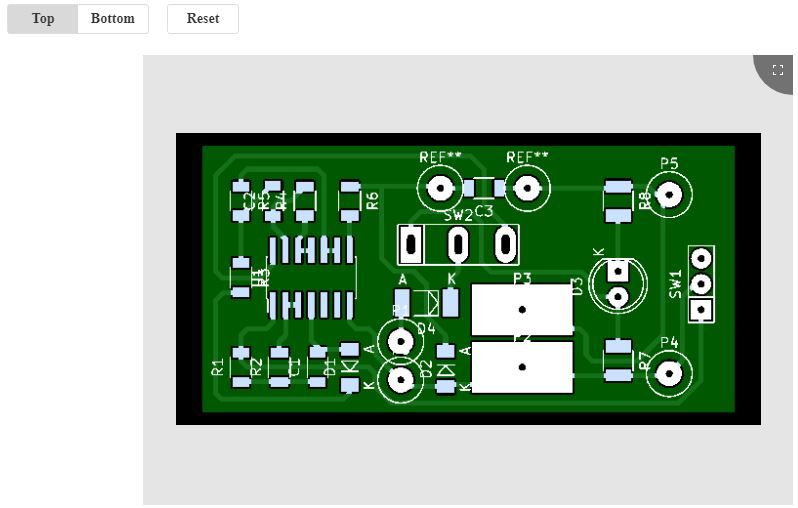Click the P3 large white pad
The width and height of the screenshot is (798, 508).
point(522,309)
